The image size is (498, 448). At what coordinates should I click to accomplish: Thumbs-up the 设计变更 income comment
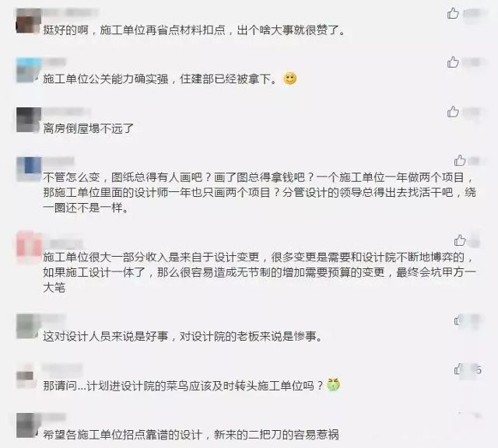[x=460, y=240]
